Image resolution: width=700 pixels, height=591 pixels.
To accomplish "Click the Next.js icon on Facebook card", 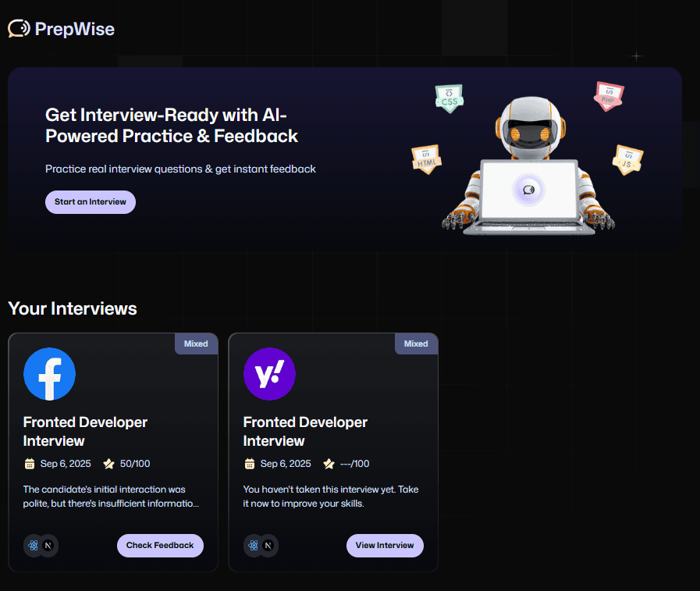I will click(x=48, y=546).
